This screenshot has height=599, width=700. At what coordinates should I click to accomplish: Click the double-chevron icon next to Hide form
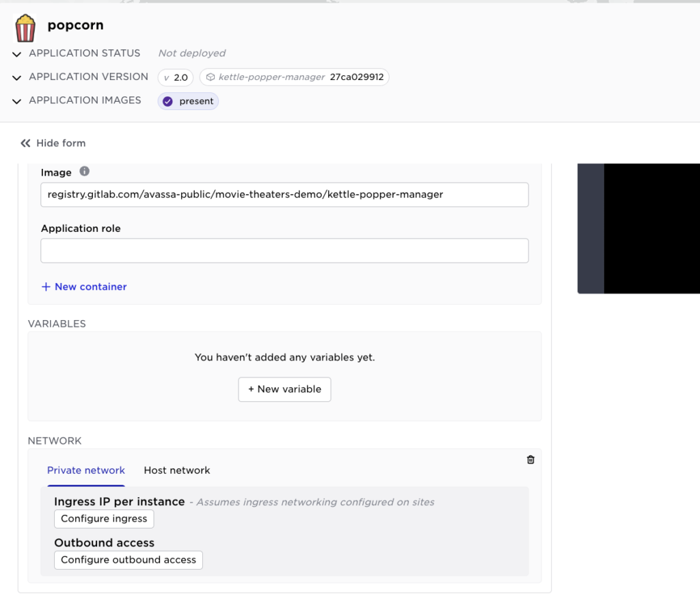(25, 143)
